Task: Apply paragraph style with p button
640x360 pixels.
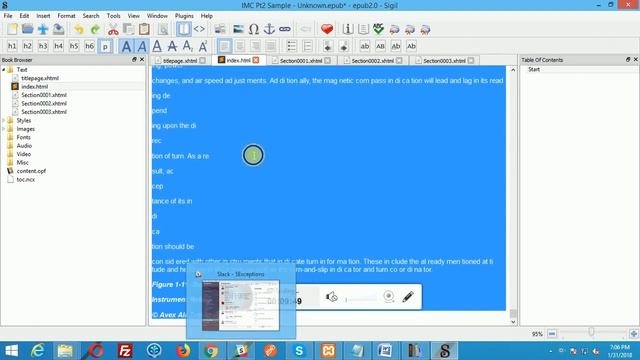Action: tap(105, 46)
